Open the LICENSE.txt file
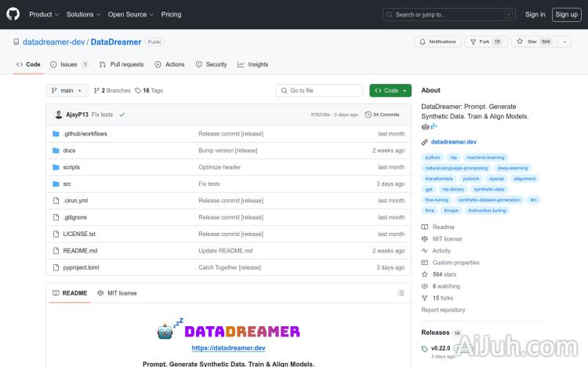The image size is (588, 367). click(x=79, y=234)
